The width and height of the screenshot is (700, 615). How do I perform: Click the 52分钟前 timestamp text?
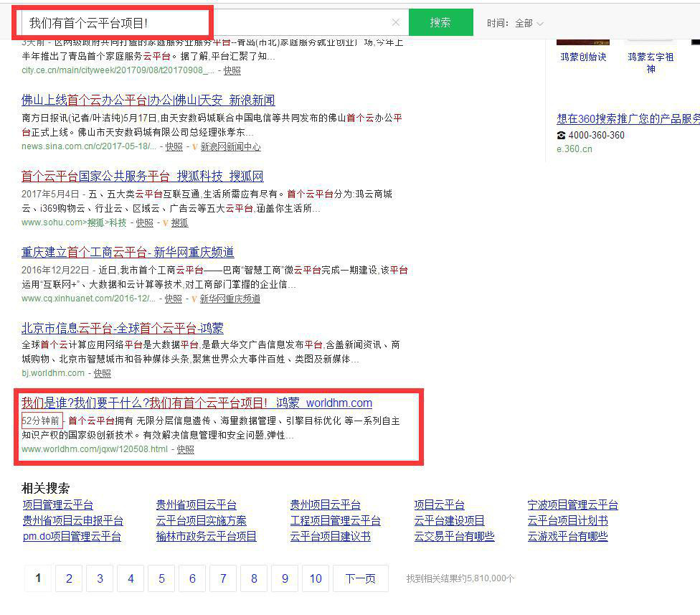41,421
